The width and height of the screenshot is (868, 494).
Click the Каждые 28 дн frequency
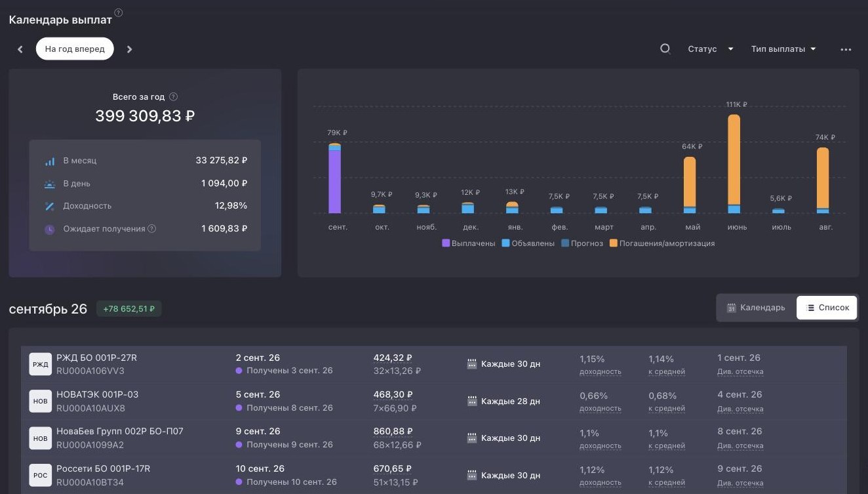click(511, 401)
